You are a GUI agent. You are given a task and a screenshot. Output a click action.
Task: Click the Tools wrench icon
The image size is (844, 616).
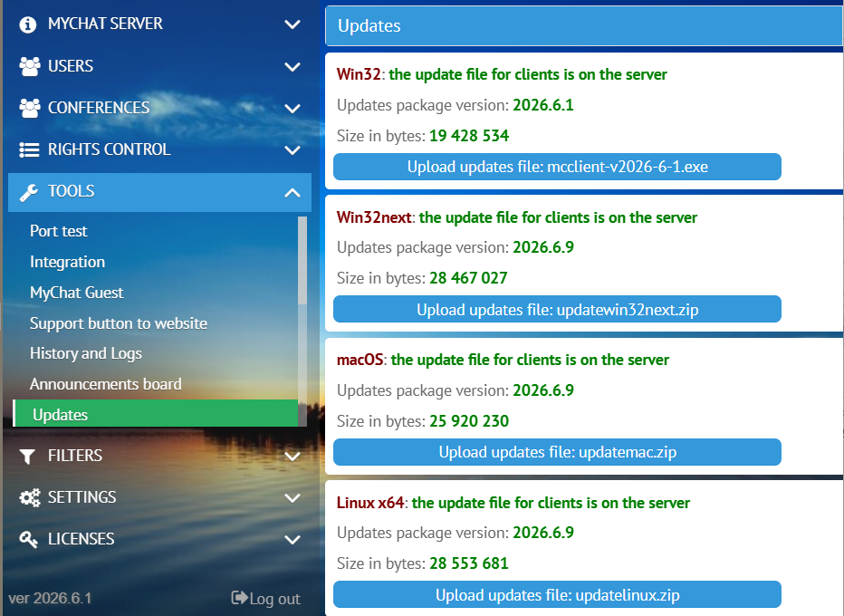(x=29, y=192)
